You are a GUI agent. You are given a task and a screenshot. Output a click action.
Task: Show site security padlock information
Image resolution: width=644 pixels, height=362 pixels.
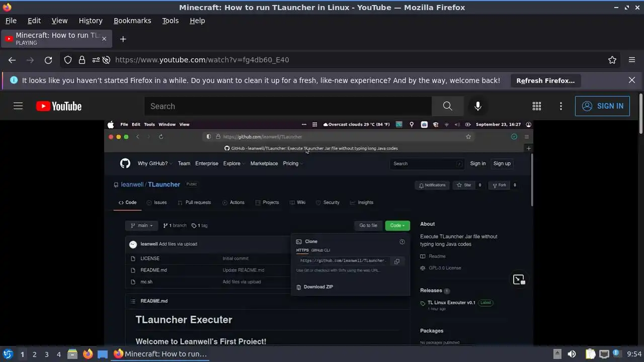click(x=82, y=60)
